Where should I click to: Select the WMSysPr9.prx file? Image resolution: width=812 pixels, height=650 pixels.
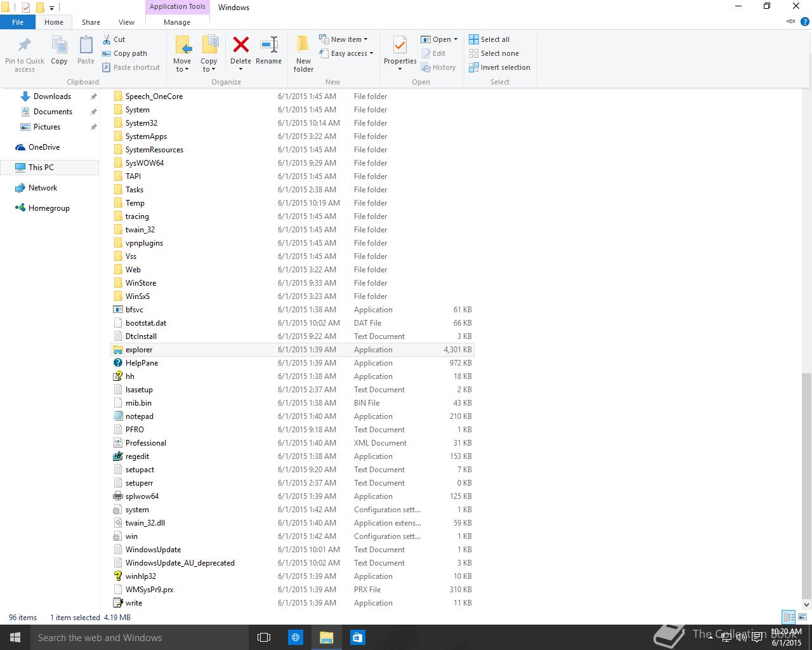click(292, 590)
